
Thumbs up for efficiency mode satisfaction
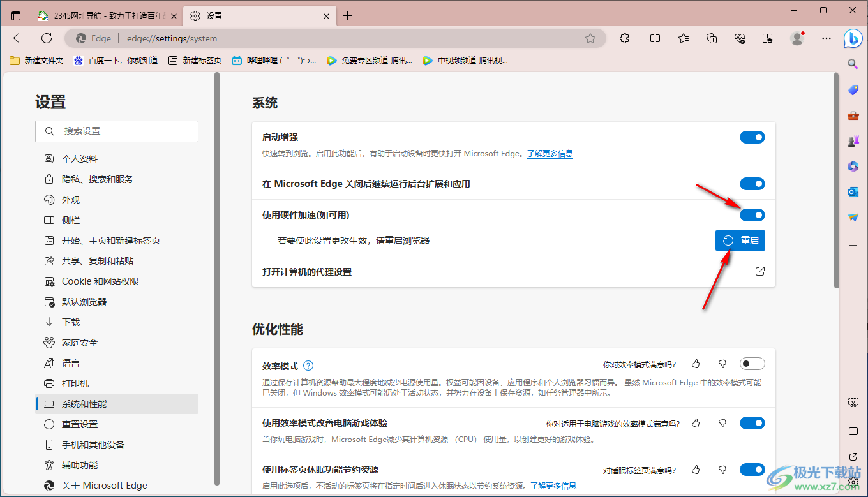696,364
